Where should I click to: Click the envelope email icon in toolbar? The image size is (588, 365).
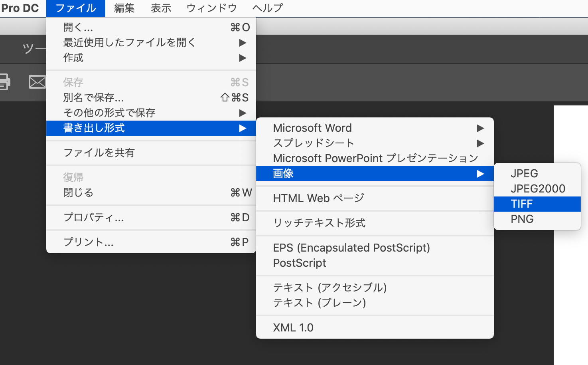37,82
